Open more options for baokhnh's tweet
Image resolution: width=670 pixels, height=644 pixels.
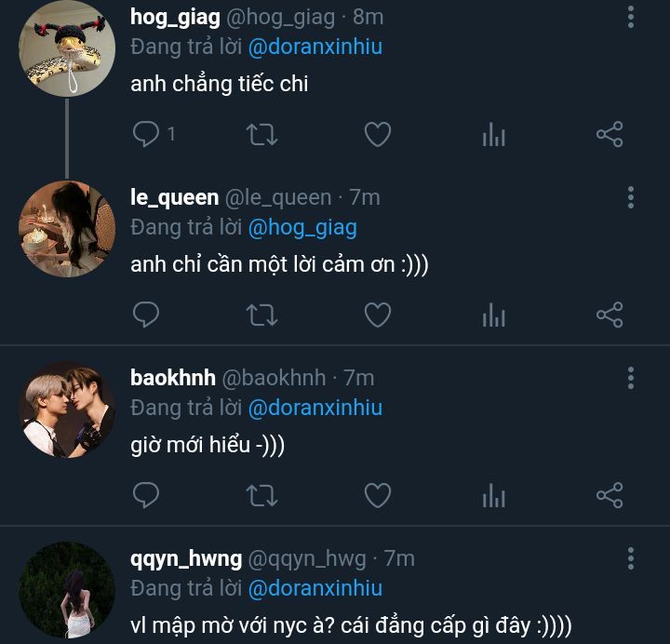tap(631, 378)
